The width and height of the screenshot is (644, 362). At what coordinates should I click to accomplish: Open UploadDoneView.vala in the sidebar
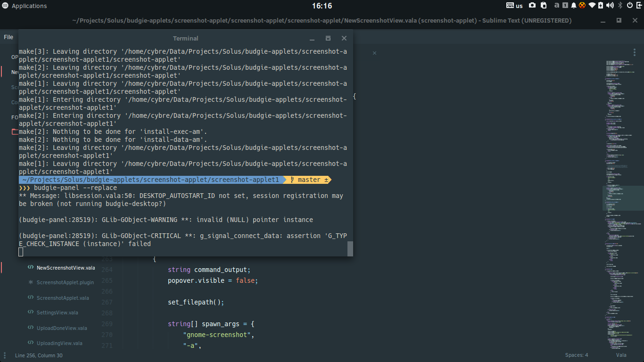62,328
